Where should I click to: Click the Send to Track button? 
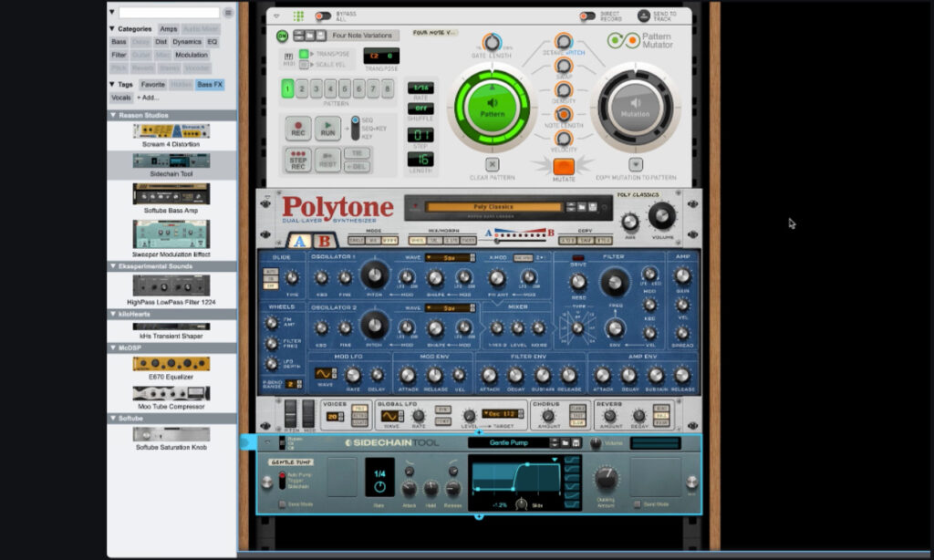point(643,16)
